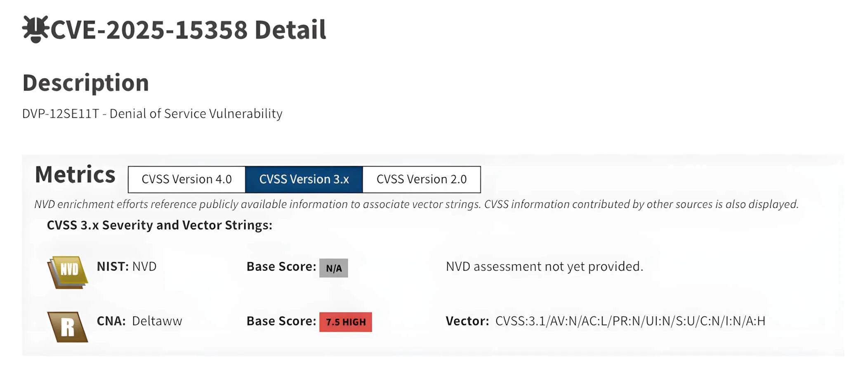The width and height of the screenshot is (868, 375).
Task: Click the CVSS 3.x Severity and Vector Strings heading
Action: click(x=159, y=225)
